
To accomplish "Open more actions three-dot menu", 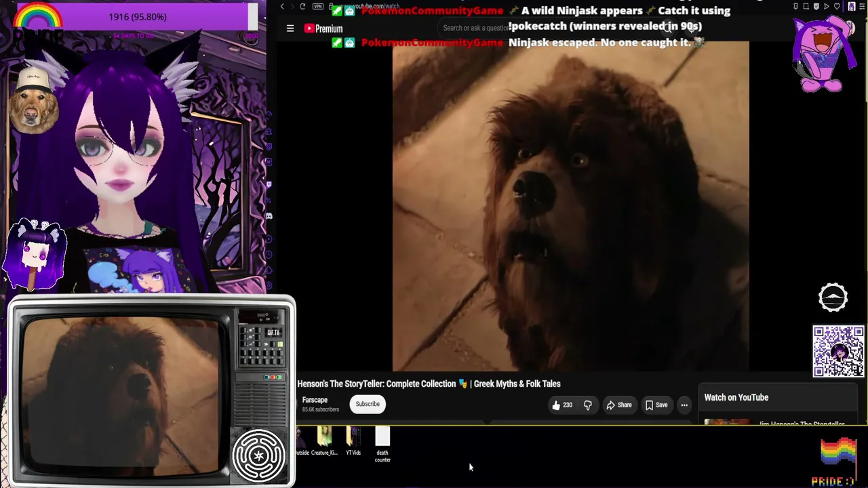I will click(684, 405).
